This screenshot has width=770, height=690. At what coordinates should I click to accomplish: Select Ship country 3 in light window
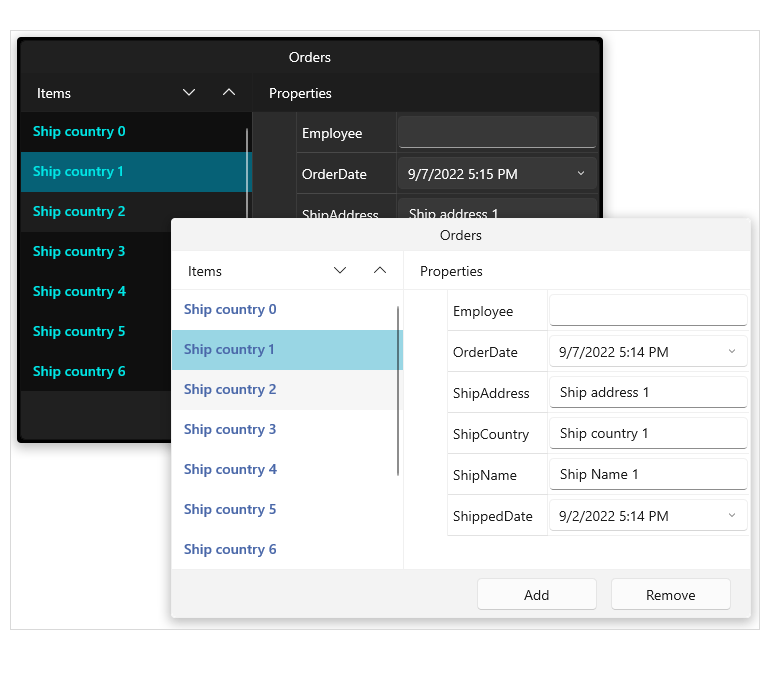coord(285,430)
